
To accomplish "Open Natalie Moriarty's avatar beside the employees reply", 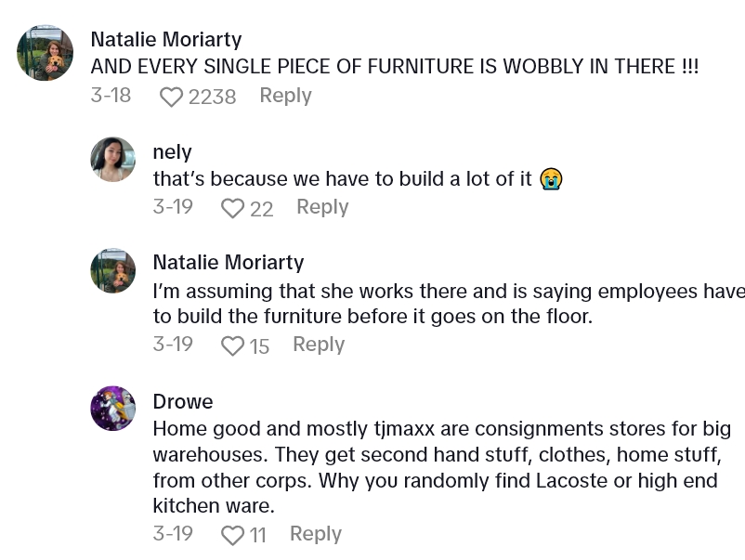I will 113,271.
